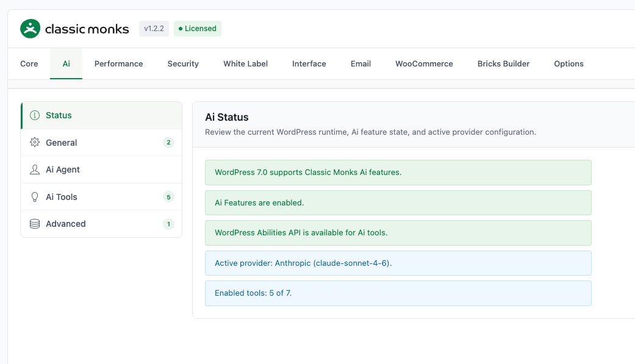Switch to the Performance tab
Viewport: 635px width, 364px height.
[119, 63]
